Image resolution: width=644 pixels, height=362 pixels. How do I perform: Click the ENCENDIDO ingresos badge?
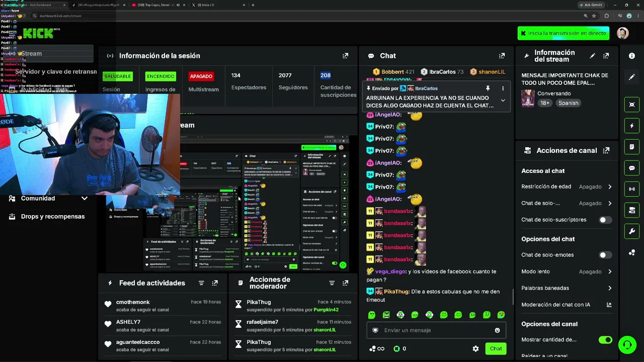[x=160, y=76]
